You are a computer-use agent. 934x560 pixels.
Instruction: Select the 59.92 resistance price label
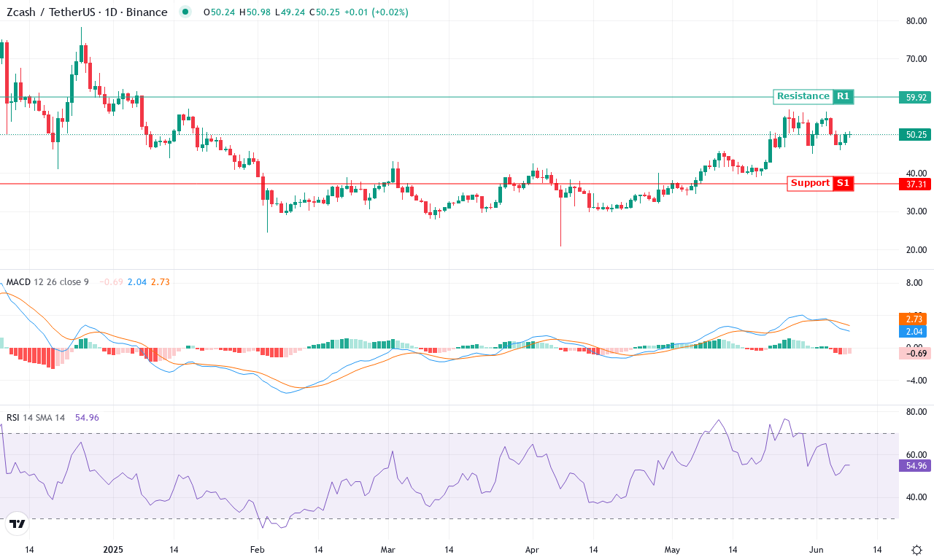pyautogui.click(x=916, y=97)
